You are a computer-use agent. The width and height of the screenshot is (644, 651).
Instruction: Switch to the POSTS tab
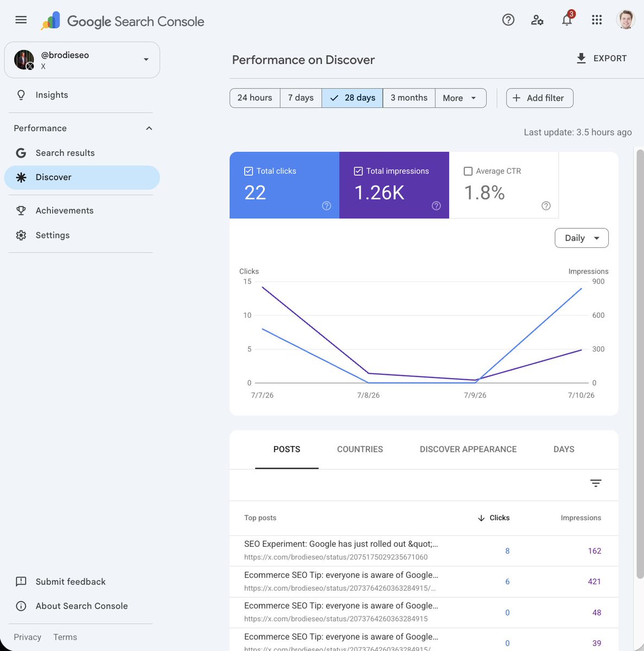point(287,450)
